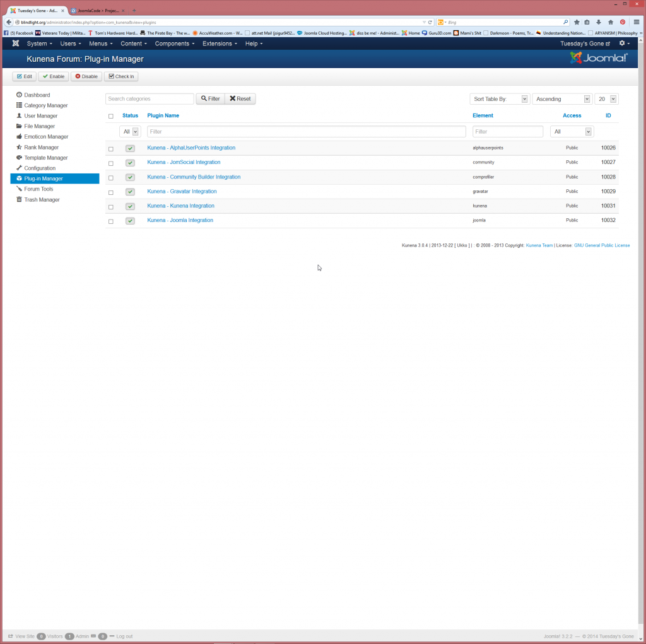Tick the select-all checkbox in table header
This screenshot has height=644, width=646.
[x=111, y=116]
